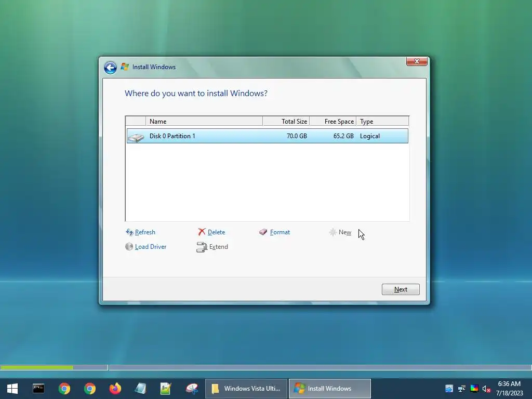
Task: Click the starburst New icon
Action: point(333,232)
